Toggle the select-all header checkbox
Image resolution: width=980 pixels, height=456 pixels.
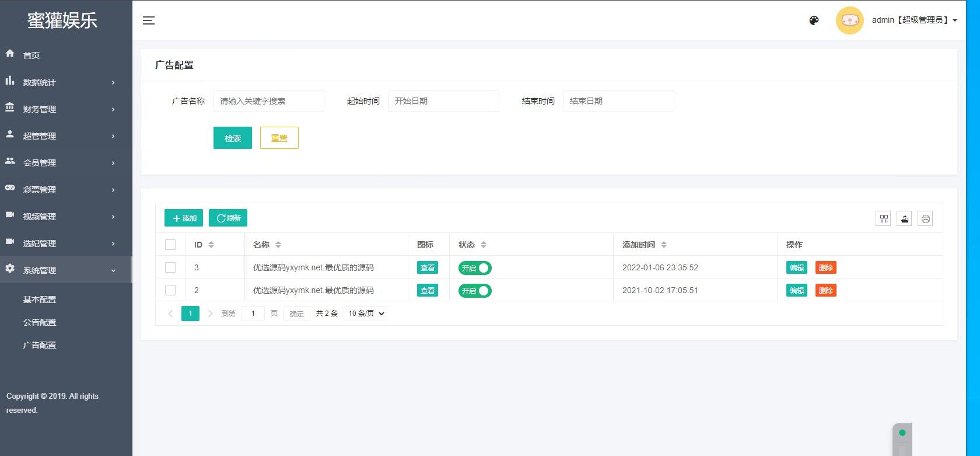[x=170, y=245]
